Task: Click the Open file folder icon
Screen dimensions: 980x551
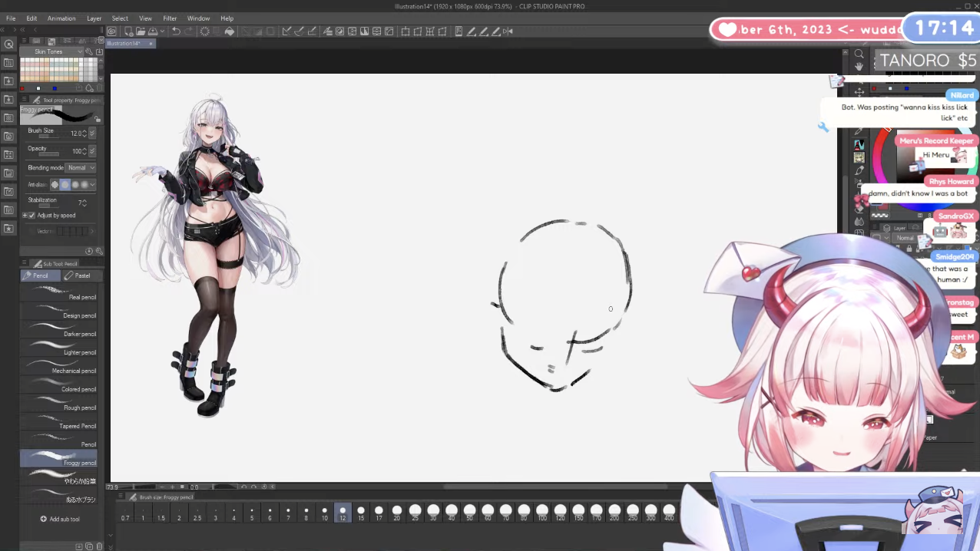Action: 141,31
